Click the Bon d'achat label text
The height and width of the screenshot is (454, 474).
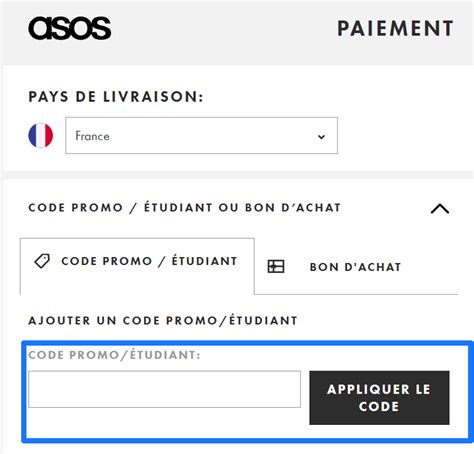click(355, 267)
